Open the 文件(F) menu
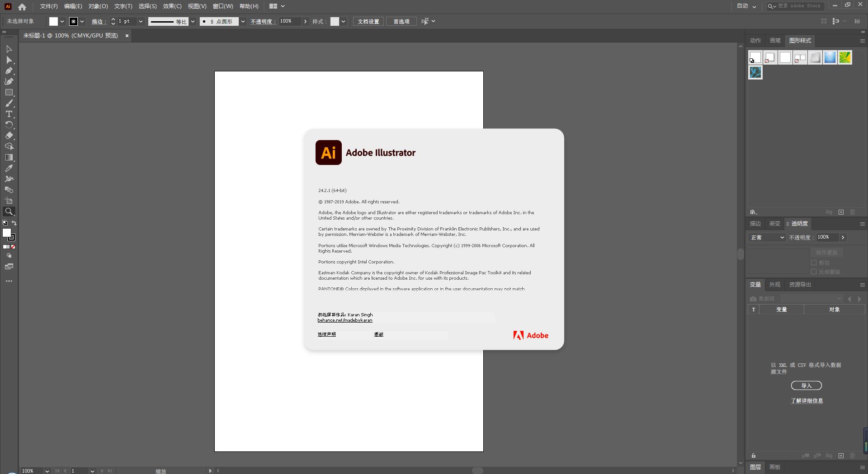This screenshot has width=868, height=474. click(49, 6)
